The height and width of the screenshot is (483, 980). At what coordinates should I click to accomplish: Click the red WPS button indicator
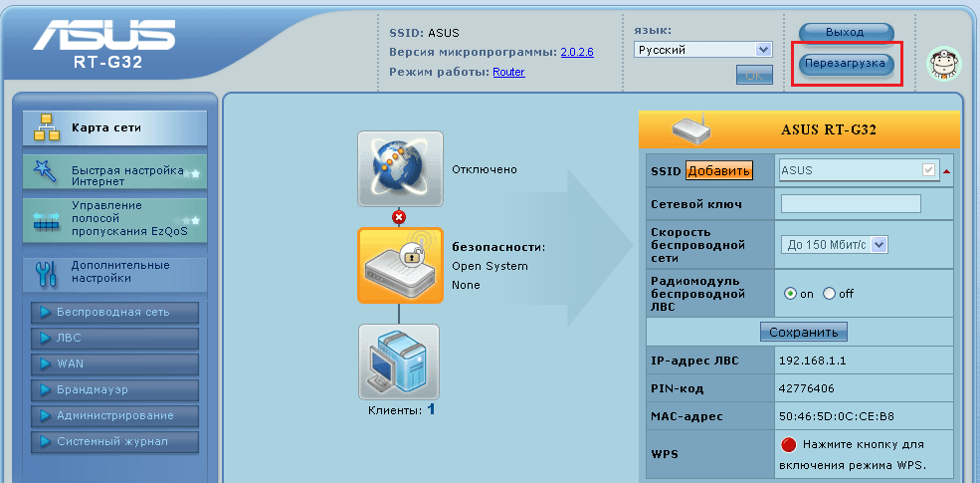point(789,445)
